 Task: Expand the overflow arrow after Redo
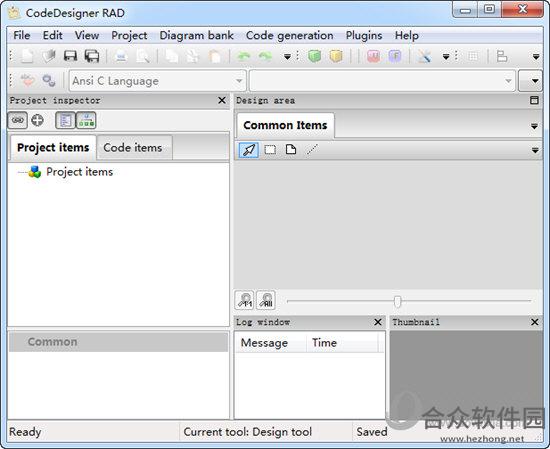(x=287, y=56)
